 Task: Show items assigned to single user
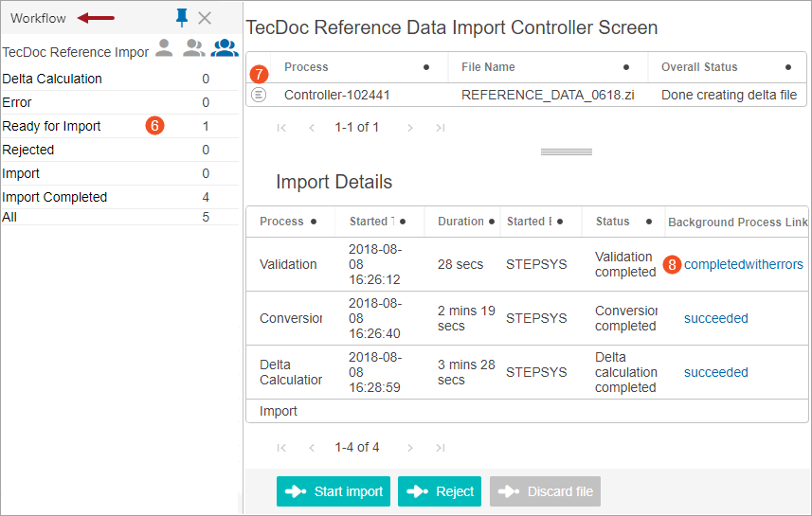point(164,47)
